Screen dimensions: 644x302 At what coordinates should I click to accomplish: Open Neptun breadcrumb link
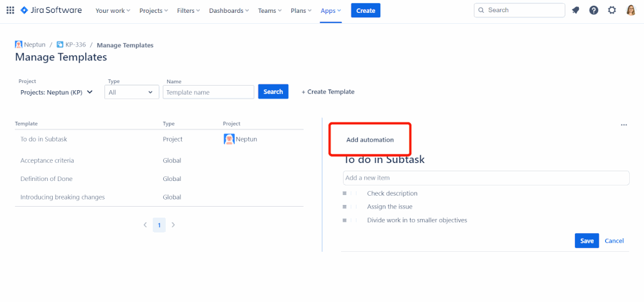point(35,44)
